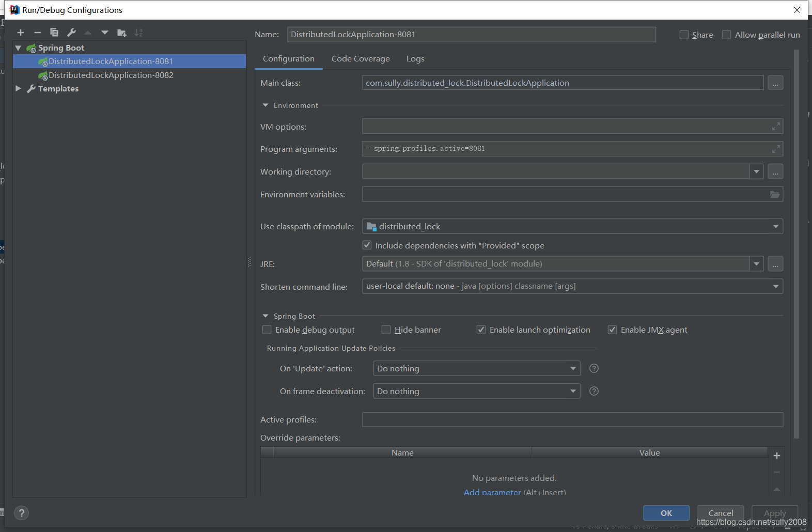Open Use classpath of module dropdown
The width and height of the screenshot is (812, 532).
[x=776, y=226]
